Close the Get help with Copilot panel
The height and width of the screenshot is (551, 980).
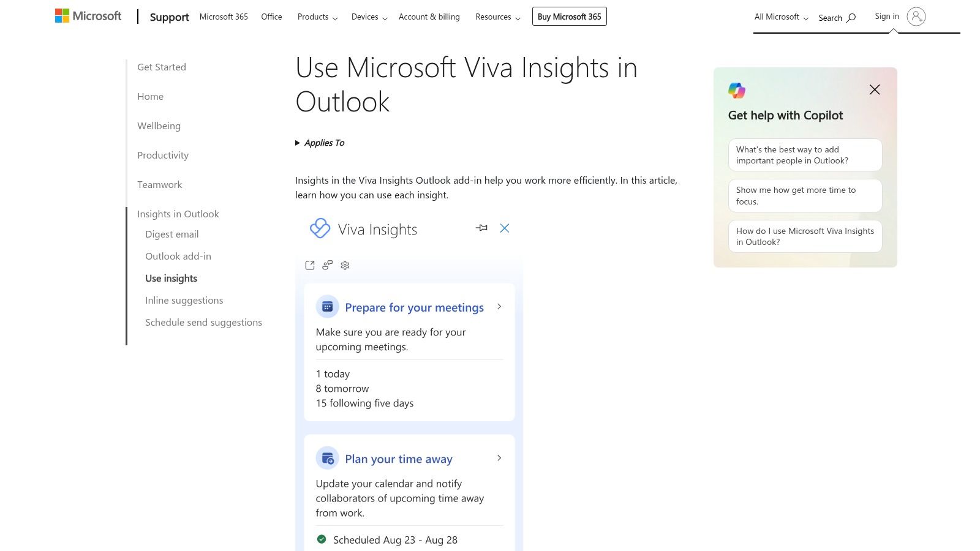[875, 89]
